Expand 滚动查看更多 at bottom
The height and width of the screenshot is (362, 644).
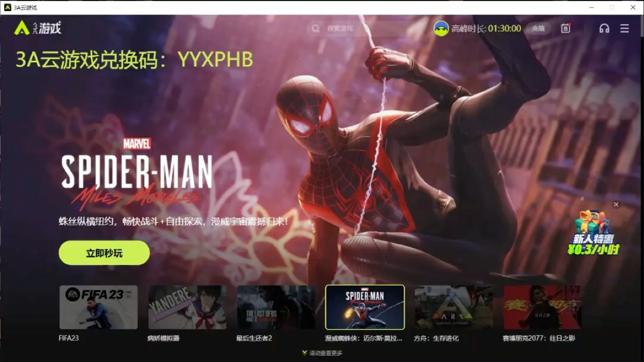click(x=322, y=353)
